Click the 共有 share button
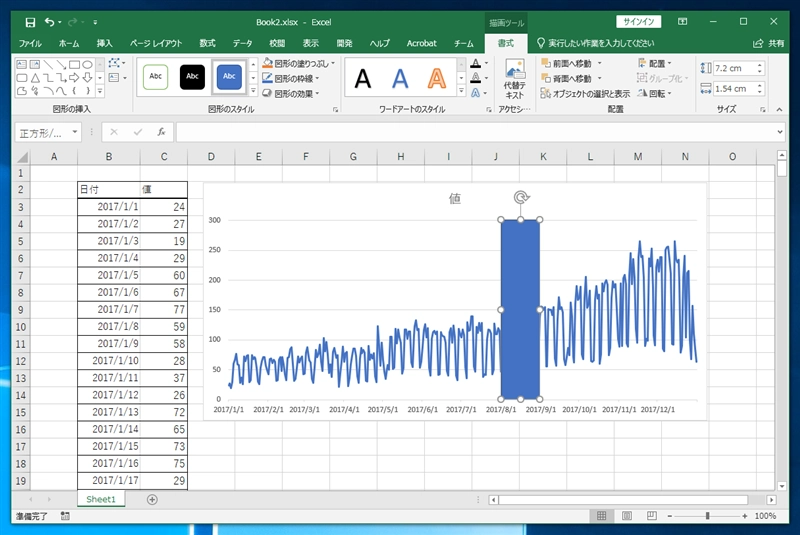Image resolution: width=800 pixels, height=535 pixels. (769, 43)
